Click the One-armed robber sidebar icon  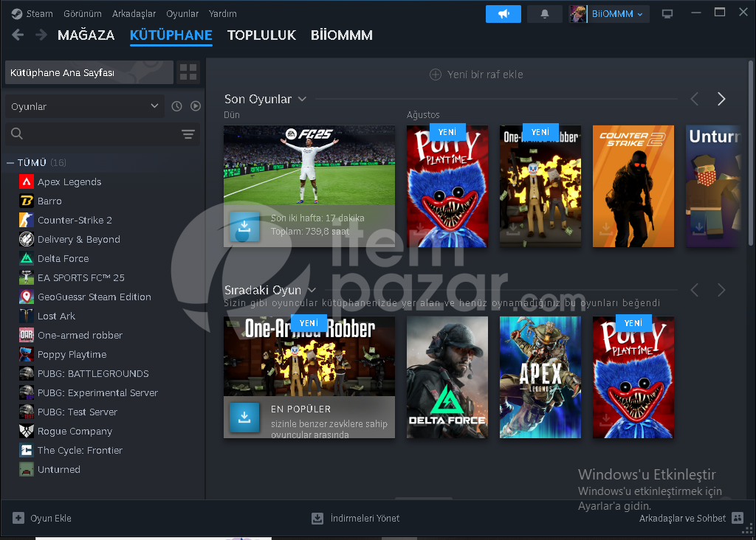pyautogui.click(x=27, y=335)
